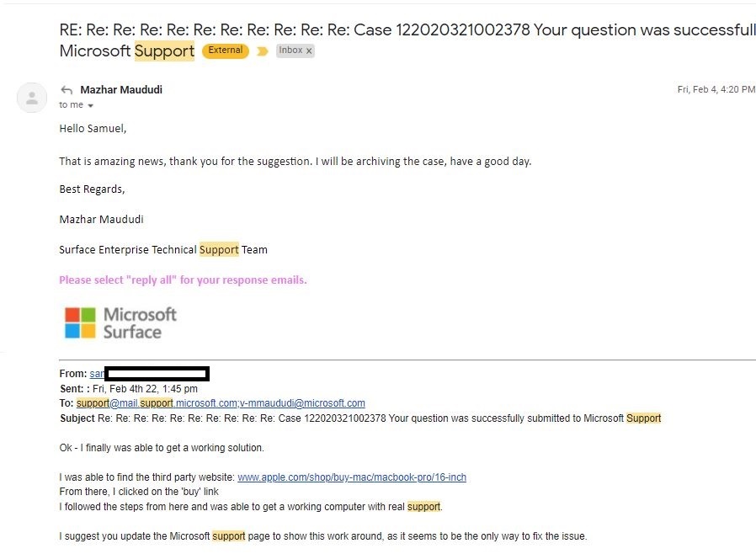Click the reply arrow icon beside Mazhar Maududi
This screenshot has width=756, height=554.
click(67, 90)
